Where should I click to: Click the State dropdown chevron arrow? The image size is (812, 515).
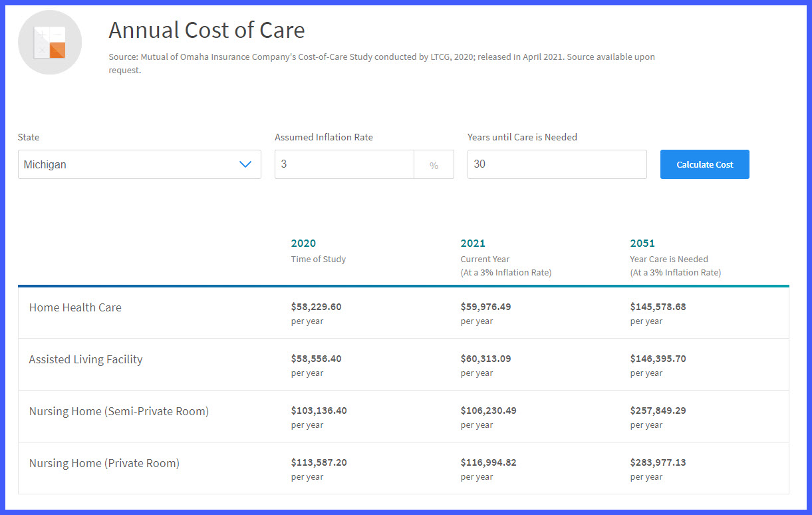point(245,164)
